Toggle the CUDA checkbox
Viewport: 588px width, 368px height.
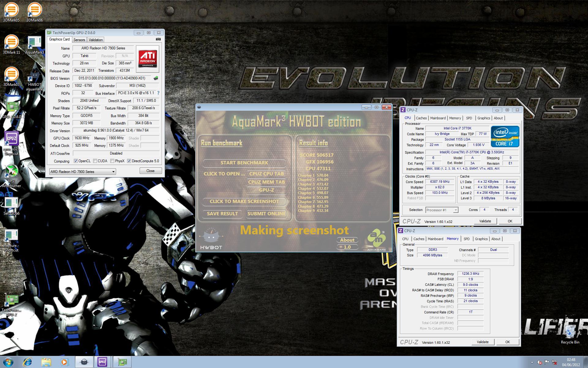pos(95,161)
